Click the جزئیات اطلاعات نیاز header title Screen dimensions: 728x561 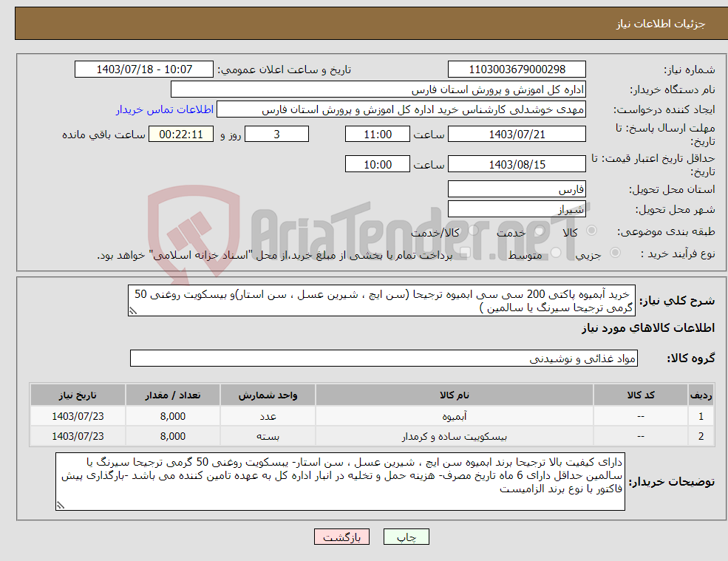click(x=661, y=24)
